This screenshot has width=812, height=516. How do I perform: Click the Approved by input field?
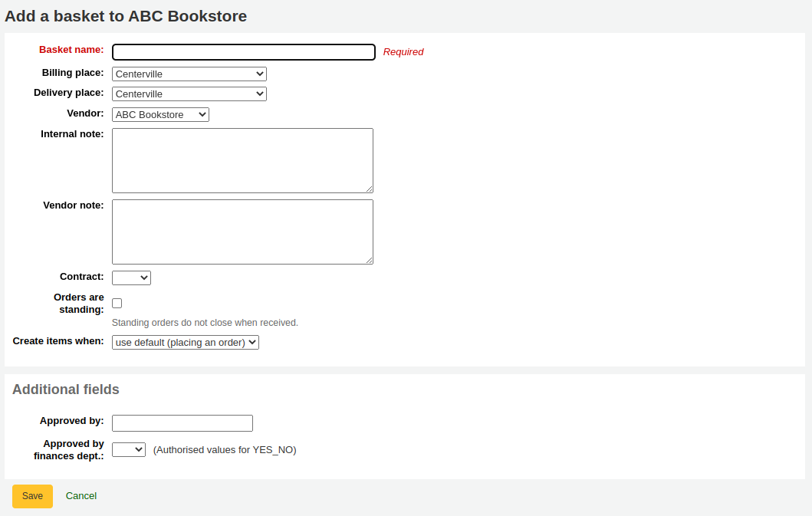[x=182, y=422]
